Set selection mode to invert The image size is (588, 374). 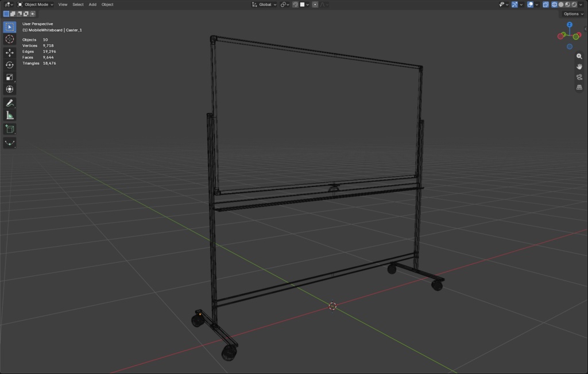tap(26, 14)
